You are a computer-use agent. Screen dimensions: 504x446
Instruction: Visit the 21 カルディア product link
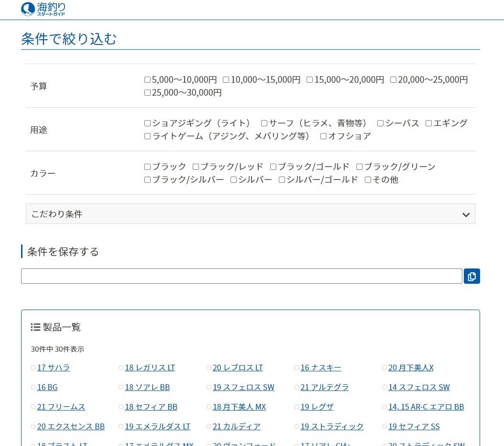pyautogui.click(x=237, y=426)
